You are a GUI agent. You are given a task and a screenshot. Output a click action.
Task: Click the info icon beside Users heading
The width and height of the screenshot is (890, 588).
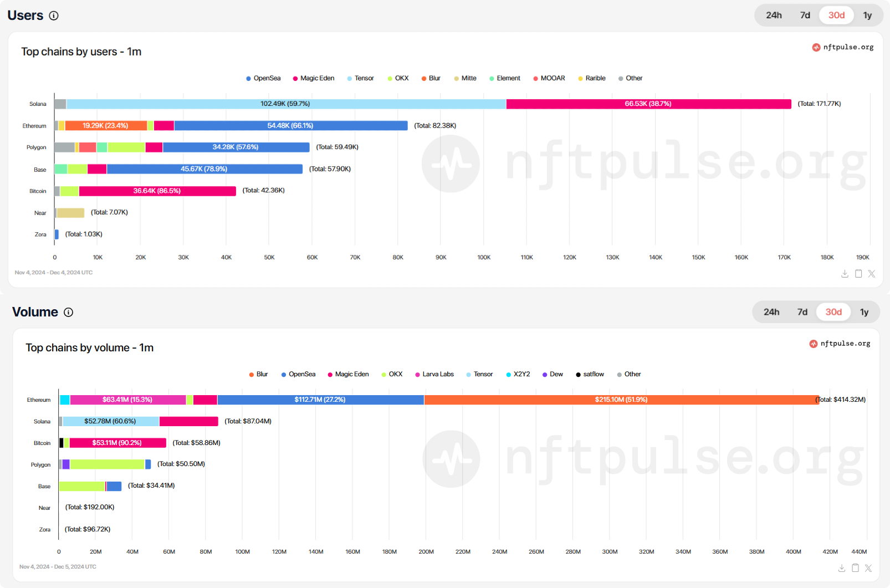coord(54,16)
